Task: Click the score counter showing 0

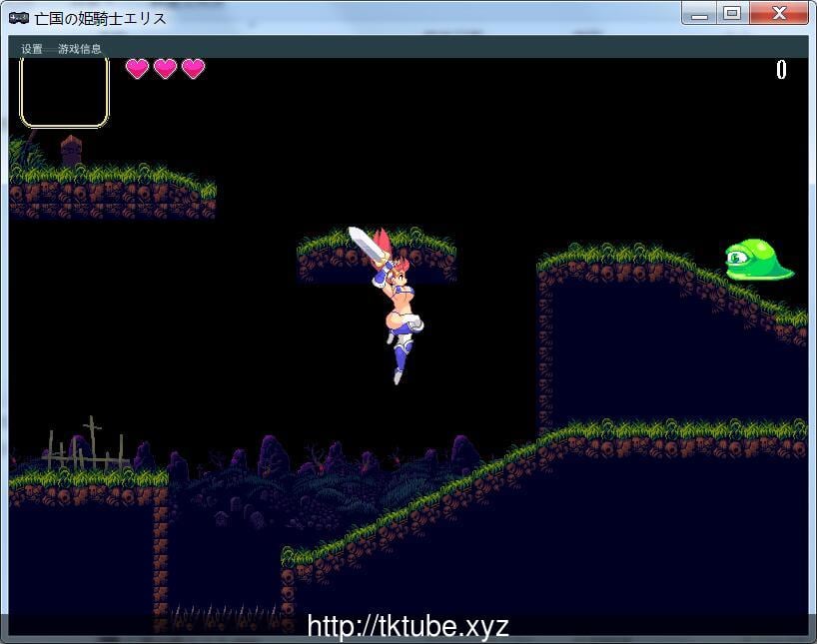Action: point(781,70)
